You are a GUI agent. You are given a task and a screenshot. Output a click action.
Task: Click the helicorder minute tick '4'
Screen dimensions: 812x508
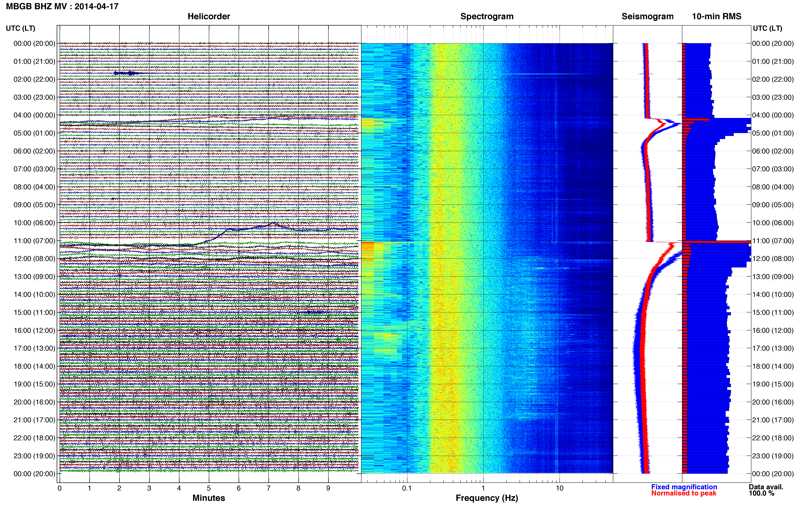[x=179, y=488]
